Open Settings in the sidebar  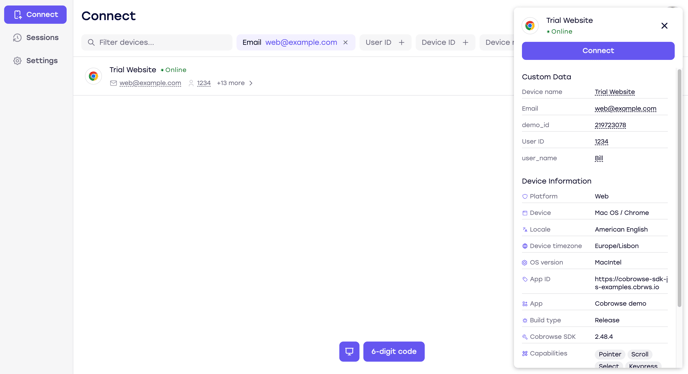tap(36, 61)
